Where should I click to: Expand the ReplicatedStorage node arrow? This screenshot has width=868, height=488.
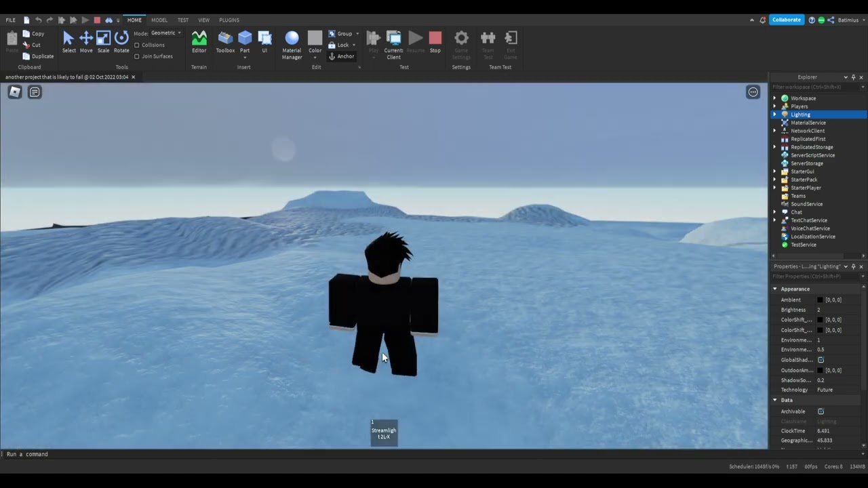tap(775, 147)
